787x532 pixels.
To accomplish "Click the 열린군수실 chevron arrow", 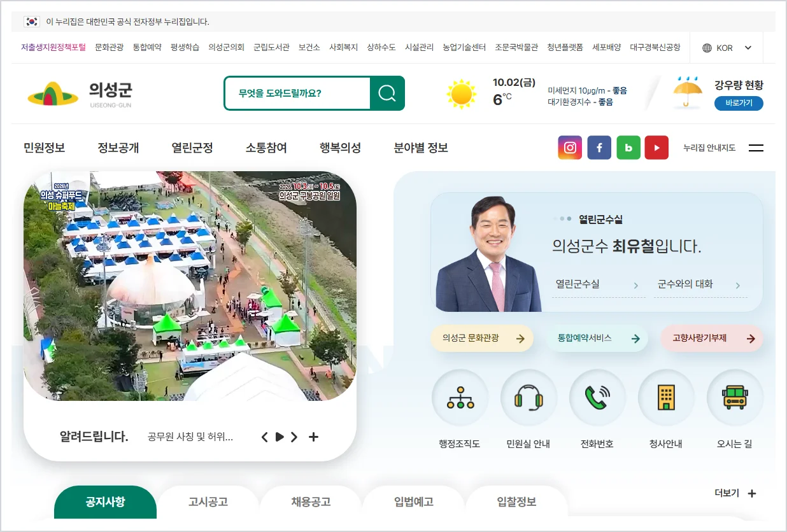I will pos(635,286).
